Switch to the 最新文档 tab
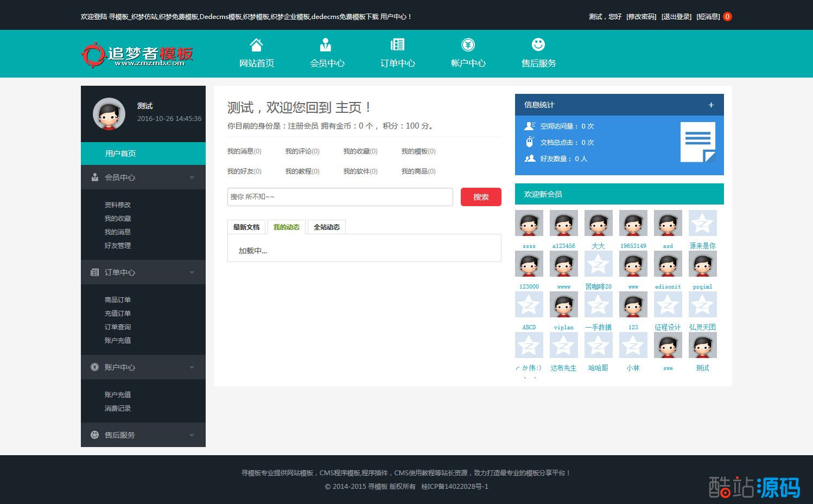The height and width of the screenshot is (504, 813). point(246,227)
